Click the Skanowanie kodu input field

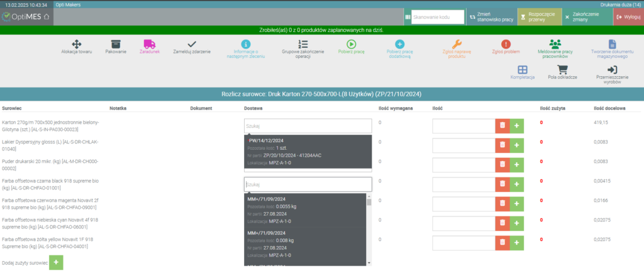pos(437,17)
